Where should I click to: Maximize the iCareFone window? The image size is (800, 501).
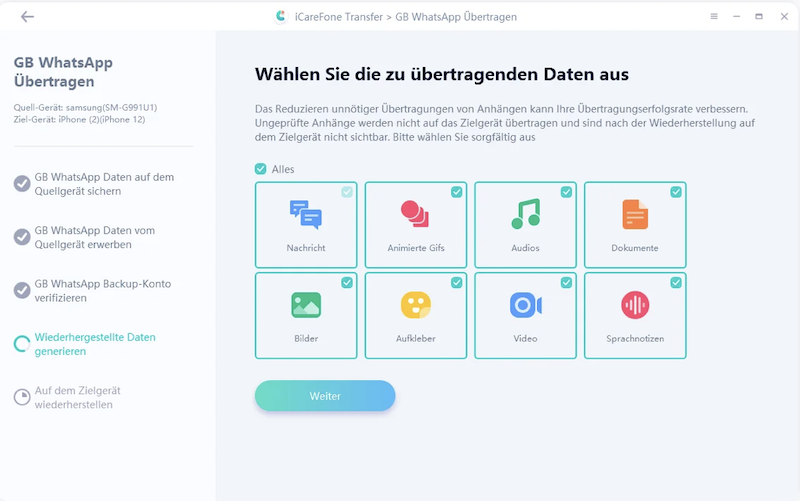tap(759, 16)
